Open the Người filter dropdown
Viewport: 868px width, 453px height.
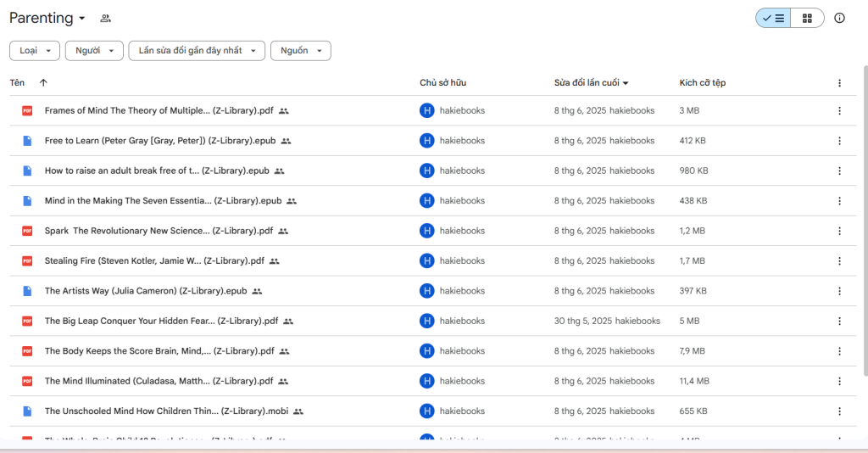[x=94, y=50]
